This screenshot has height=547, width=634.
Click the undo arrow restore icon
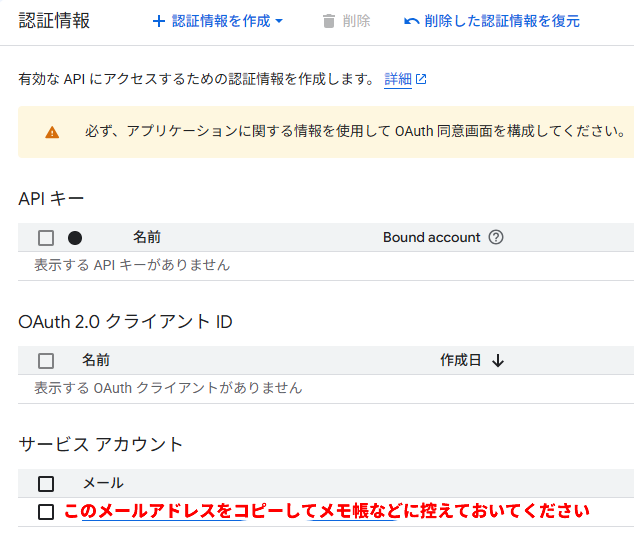click(x=412, y=21)
